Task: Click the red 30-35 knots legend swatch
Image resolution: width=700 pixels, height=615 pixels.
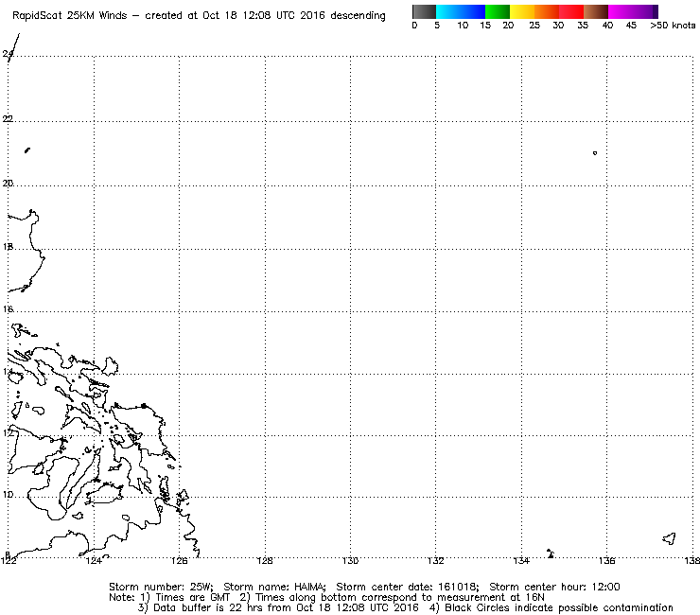Action: pyautogui.click(x=571, y=11)
